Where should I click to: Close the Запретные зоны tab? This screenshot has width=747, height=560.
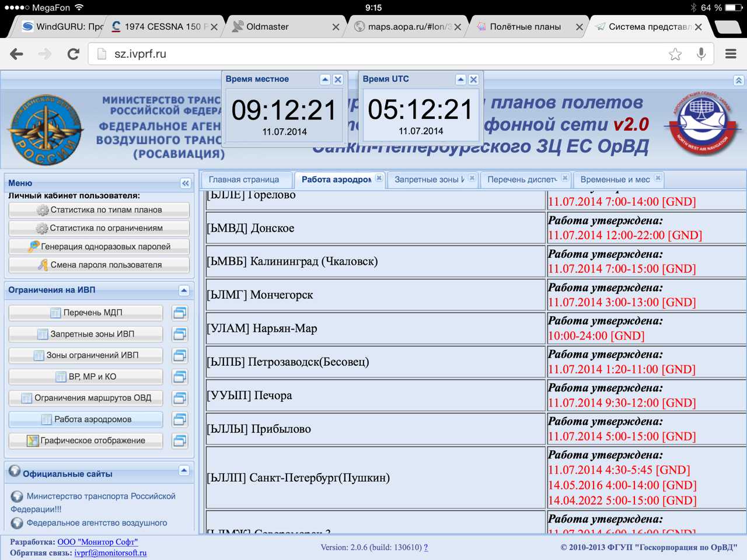[x=472, y=178]
